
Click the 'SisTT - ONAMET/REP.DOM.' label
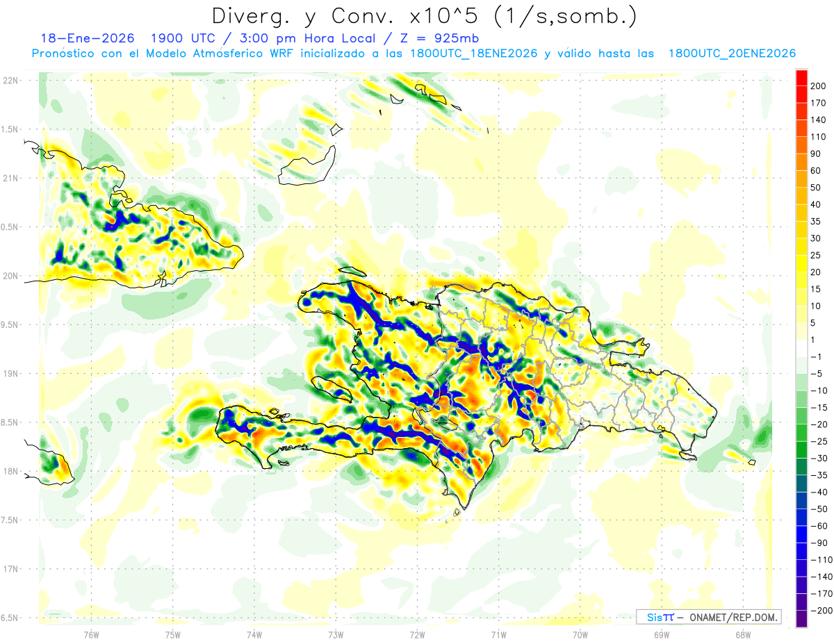[x=708, y=617]
